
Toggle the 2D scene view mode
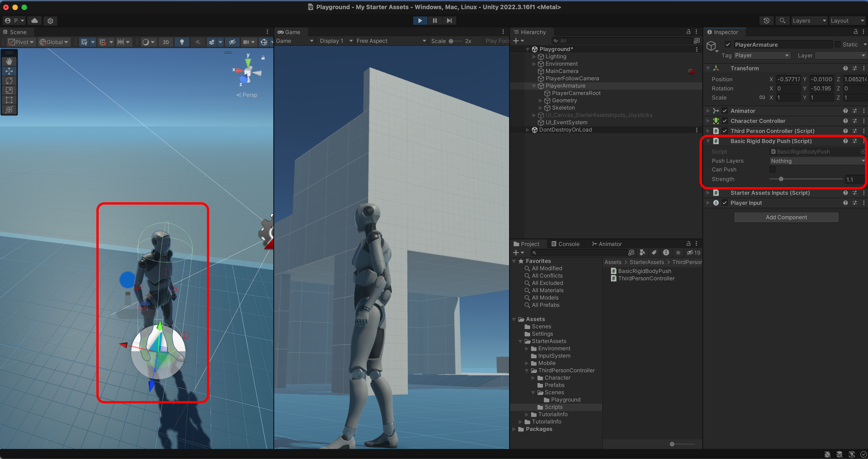click(166, 42)
